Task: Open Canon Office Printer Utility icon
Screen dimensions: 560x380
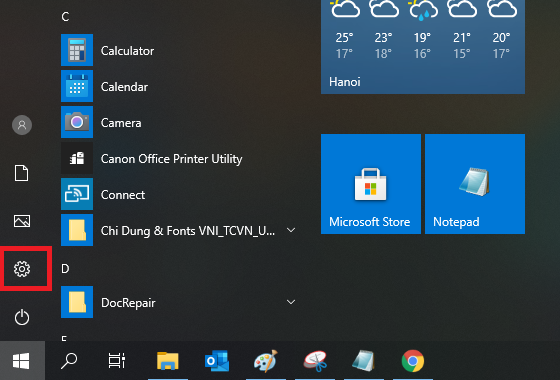Action: click(x=77, y=158)
